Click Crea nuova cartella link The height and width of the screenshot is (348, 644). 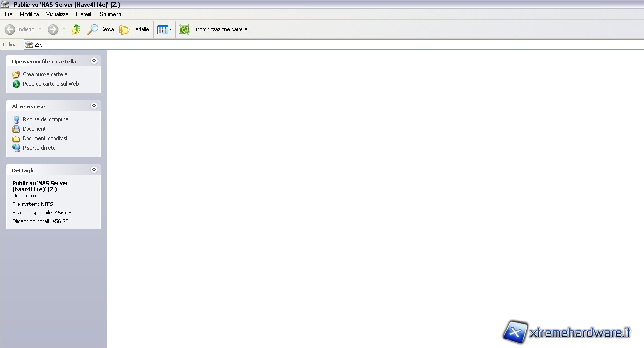[x=45, y=74]
